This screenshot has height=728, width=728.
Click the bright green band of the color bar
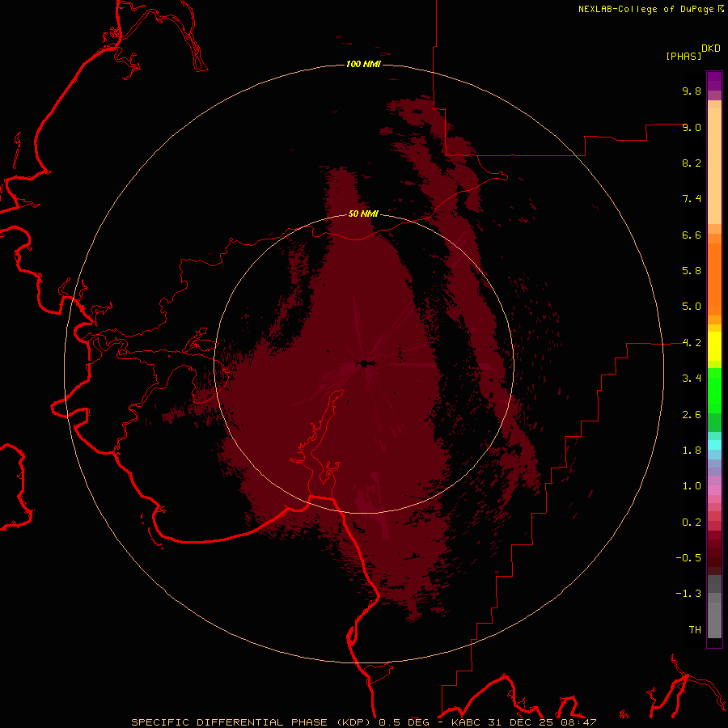point(714,390)
